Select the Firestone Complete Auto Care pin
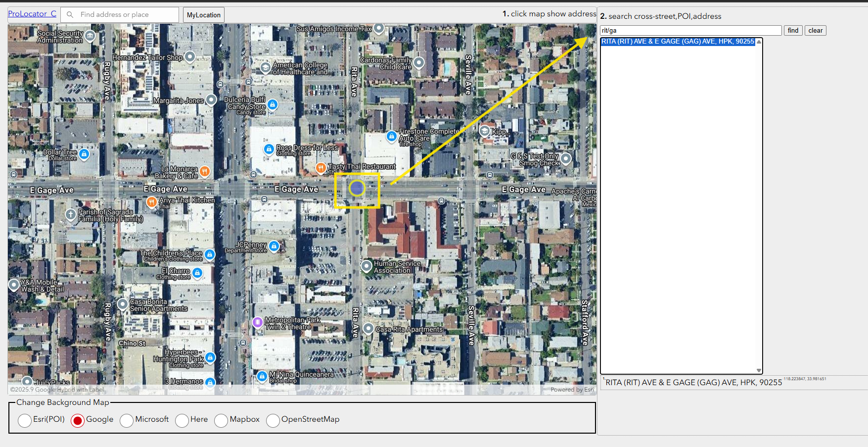Viewport: 868px width, 447px height. click(x=391, y=136)
